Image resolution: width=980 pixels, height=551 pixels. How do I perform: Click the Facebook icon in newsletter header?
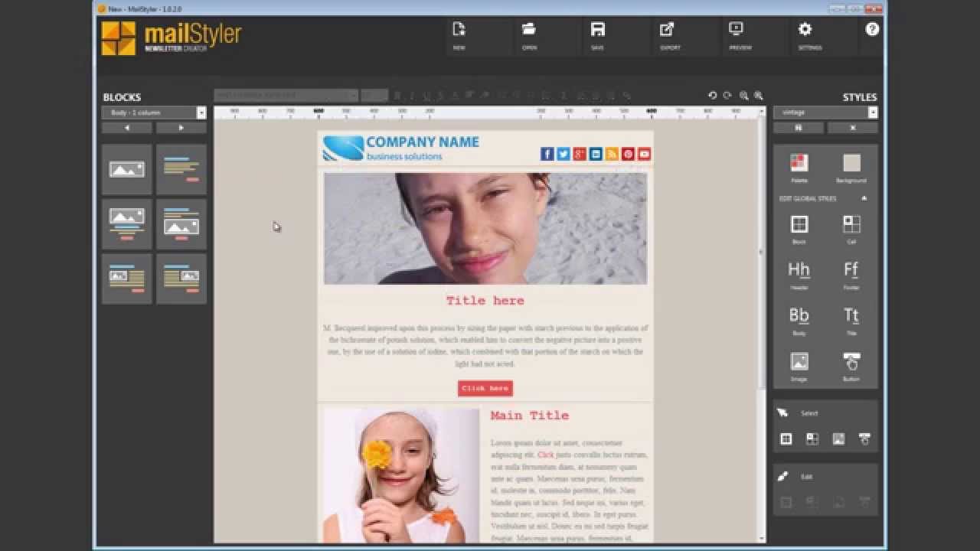point(547,154)
